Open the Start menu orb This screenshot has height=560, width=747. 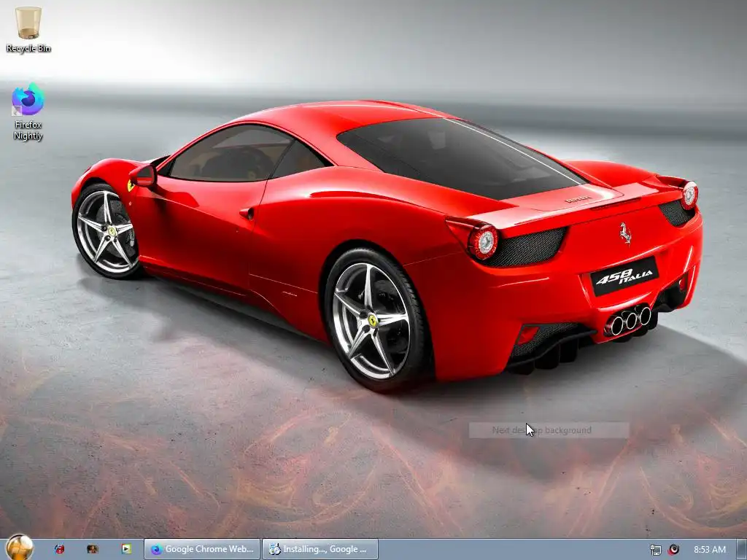pyautogui.click(x=20, y=548)
